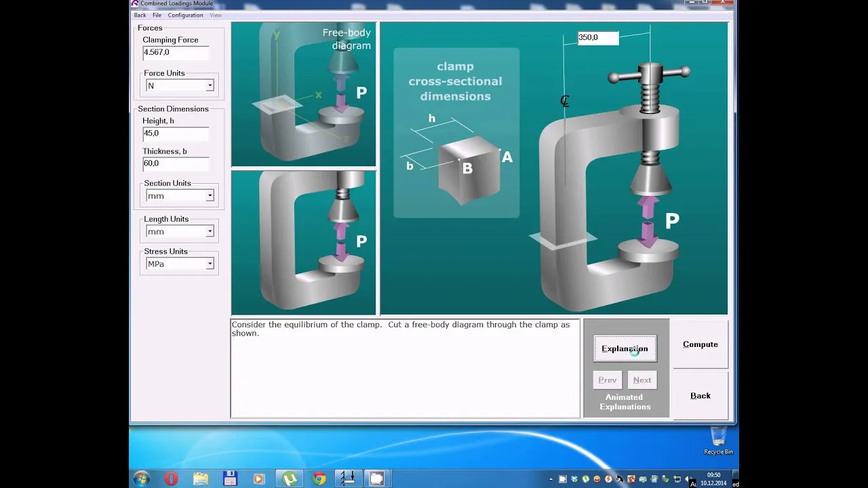Click the volume speaker tray icon
The height and width of the screenshot is (488, 868).
(688, 479)
